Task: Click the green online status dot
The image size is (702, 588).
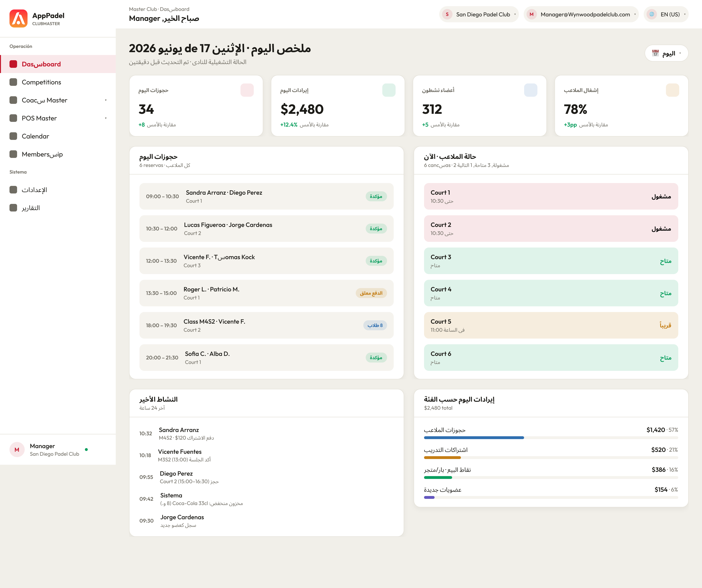Action: pos(86,450)
